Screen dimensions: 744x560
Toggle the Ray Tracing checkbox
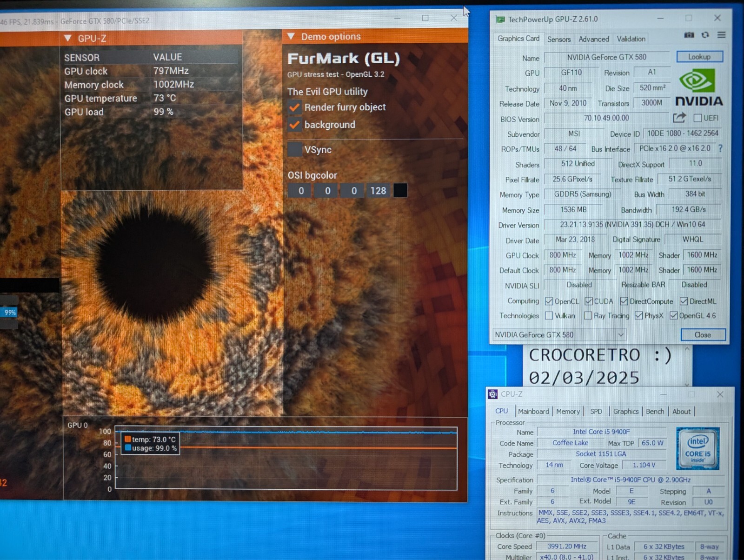tap(588, 316)
